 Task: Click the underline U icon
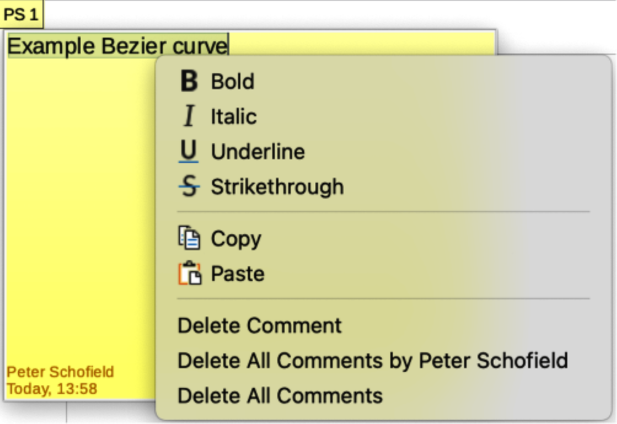click(x=188, y=152)
